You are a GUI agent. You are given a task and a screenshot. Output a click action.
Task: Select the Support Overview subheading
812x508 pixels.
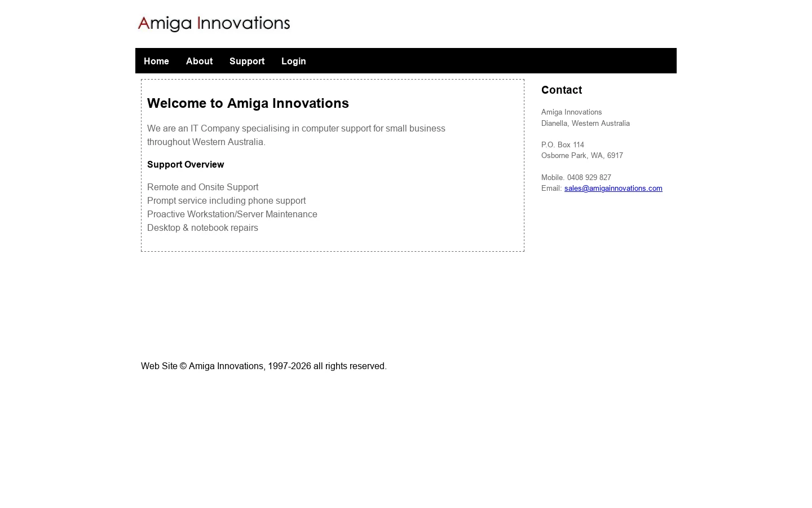click(186, 165)
